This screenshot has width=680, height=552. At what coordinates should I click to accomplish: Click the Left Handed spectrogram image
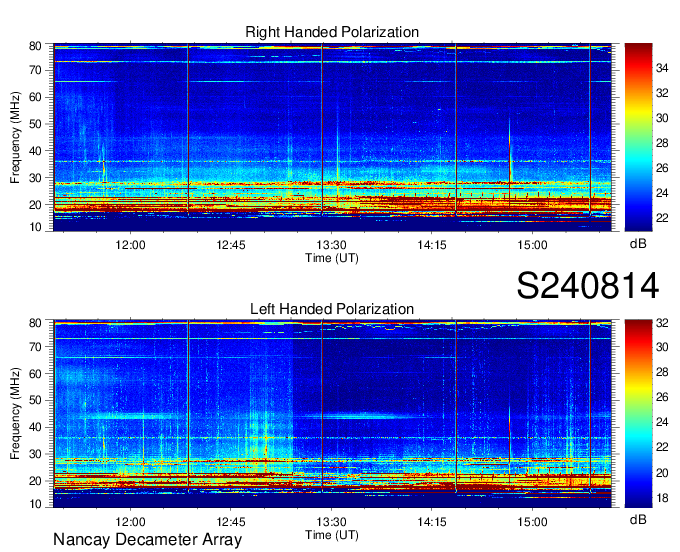pos(332,414)
